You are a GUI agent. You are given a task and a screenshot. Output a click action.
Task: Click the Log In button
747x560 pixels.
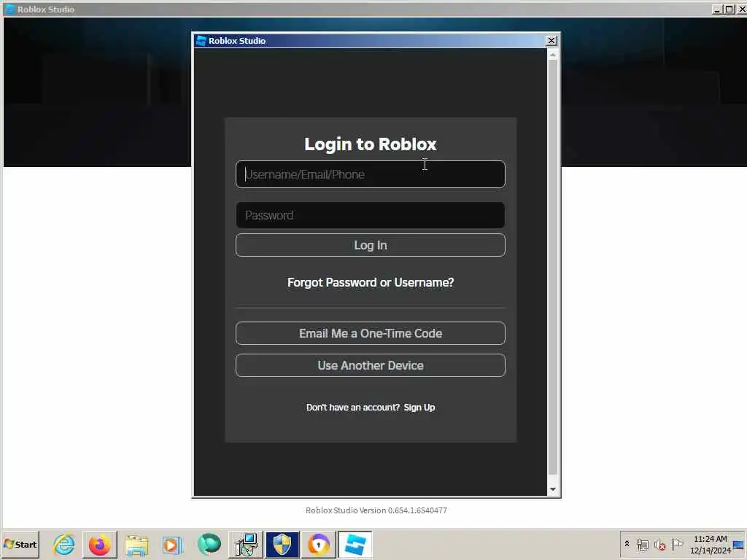(370, 245)
